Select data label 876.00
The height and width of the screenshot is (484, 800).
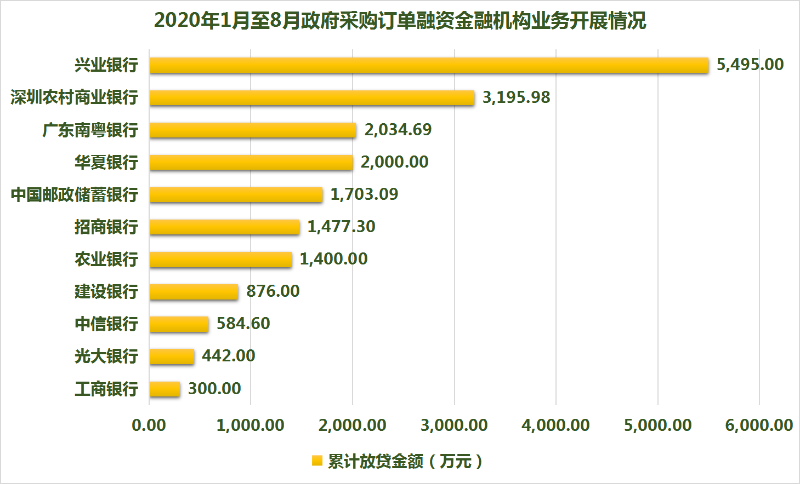(273, 291)
